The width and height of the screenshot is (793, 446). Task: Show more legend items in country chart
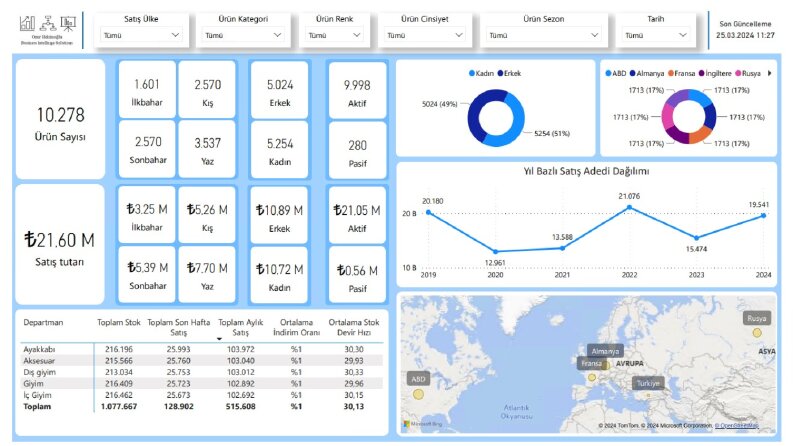point(769,73)
